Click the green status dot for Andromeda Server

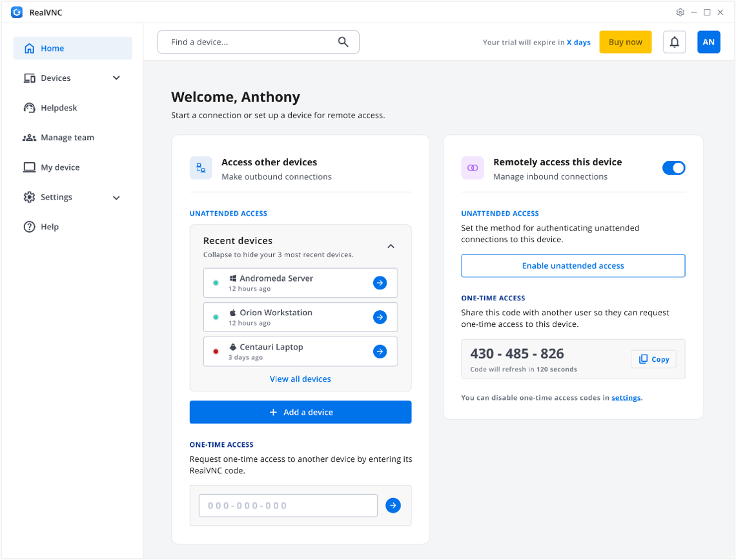(x=216, y=282)
